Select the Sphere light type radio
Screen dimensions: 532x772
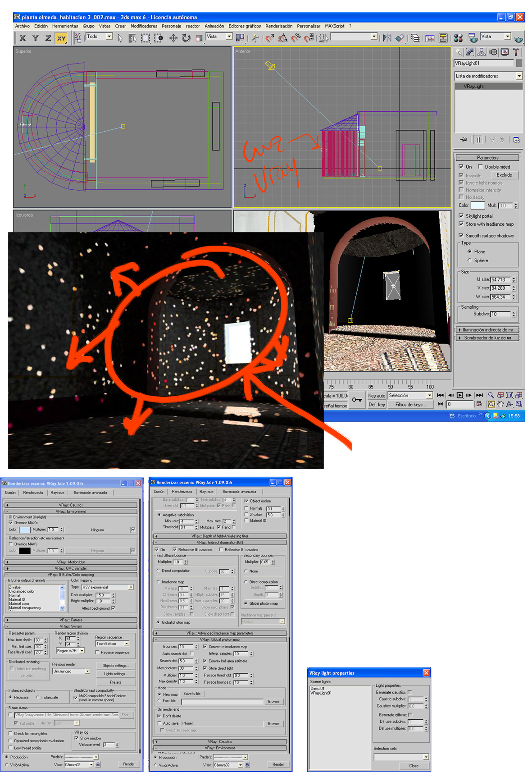click(469, 260)
